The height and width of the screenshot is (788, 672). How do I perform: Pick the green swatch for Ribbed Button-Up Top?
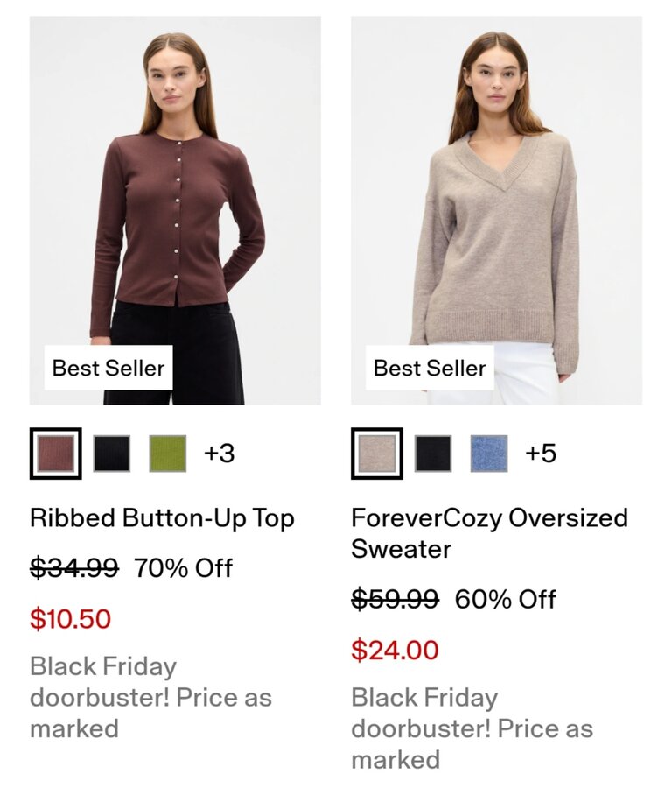[167, 454]
